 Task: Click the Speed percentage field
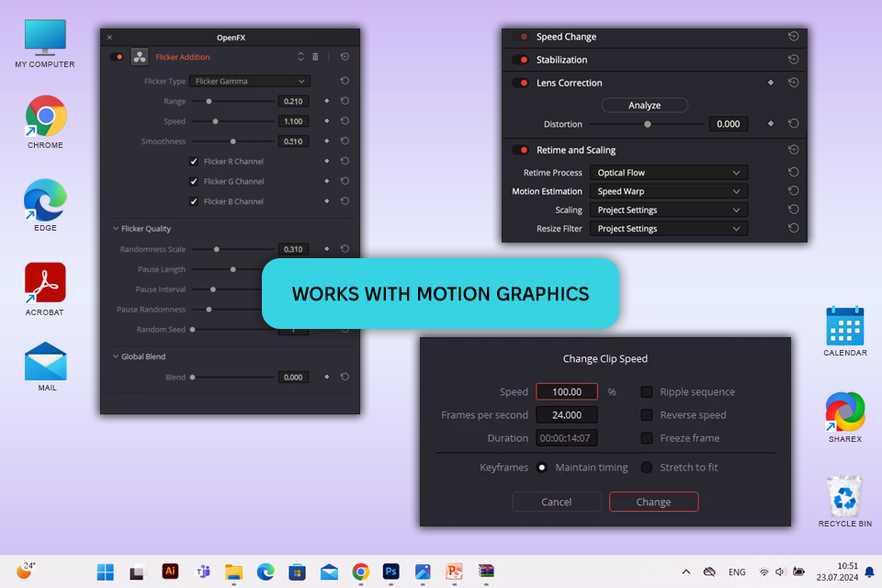567,391
